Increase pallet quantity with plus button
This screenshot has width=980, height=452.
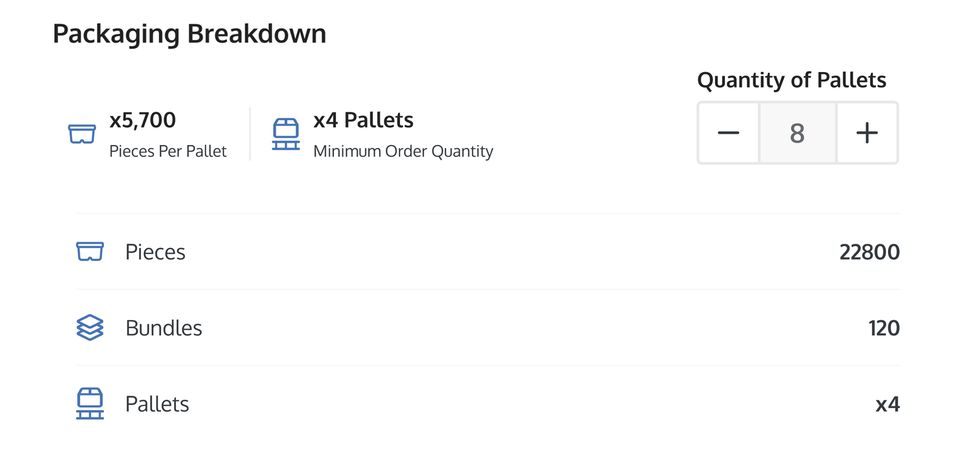[x=867, y=133]
